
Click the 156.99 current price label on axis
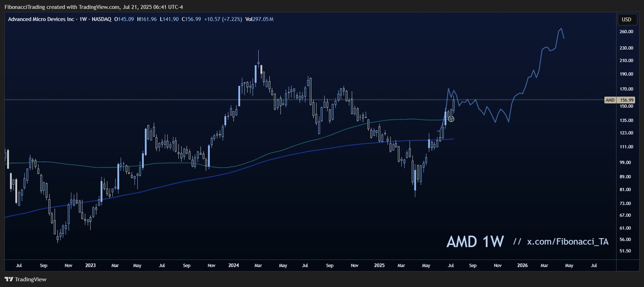(x=626, y=100)
